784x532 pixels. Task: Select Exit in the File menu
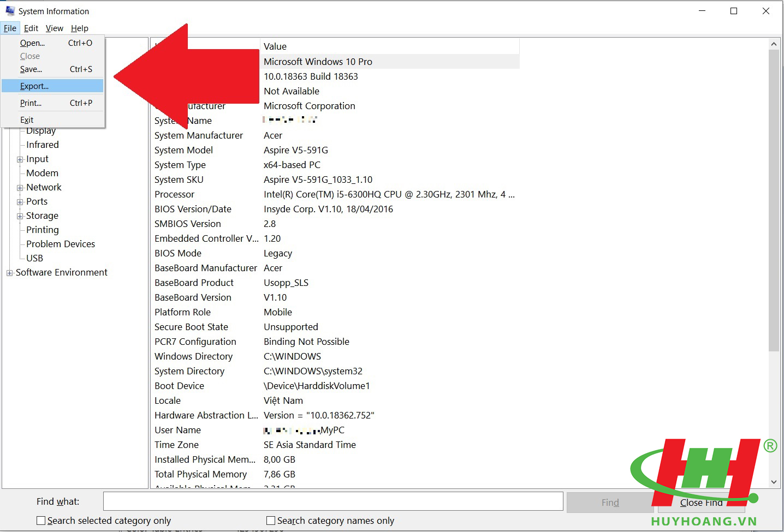52,119
